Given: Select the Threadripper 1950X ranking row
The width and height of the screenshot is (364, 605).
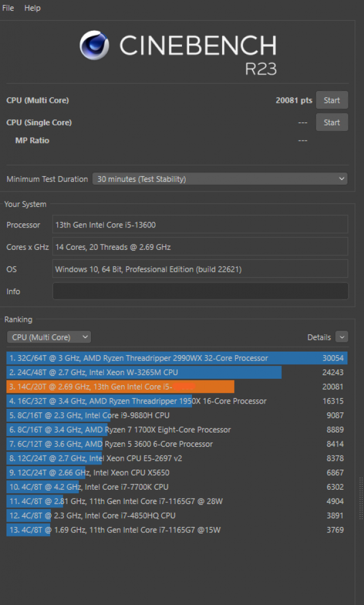Looking at the screenshot, I should 177,401.
